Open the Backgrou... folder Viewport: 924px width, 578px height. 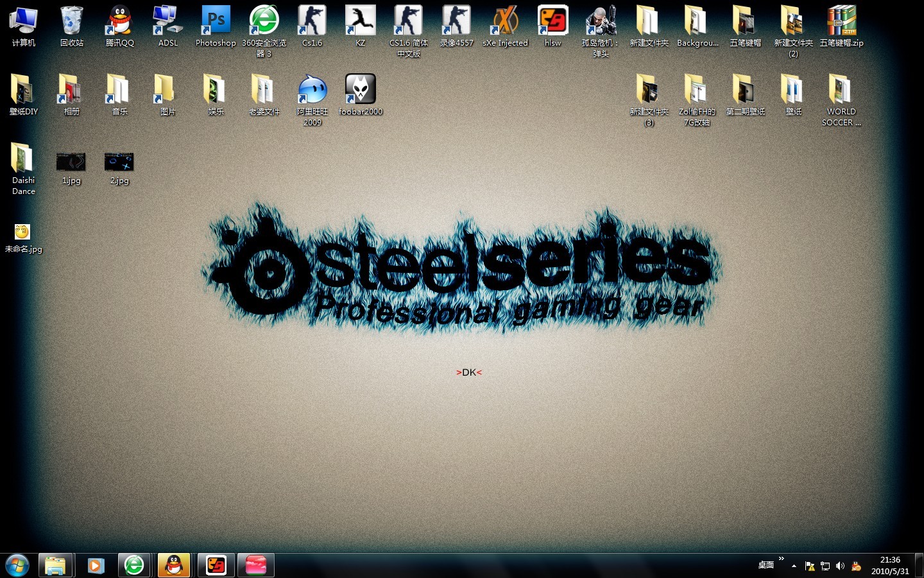[697, 27]
